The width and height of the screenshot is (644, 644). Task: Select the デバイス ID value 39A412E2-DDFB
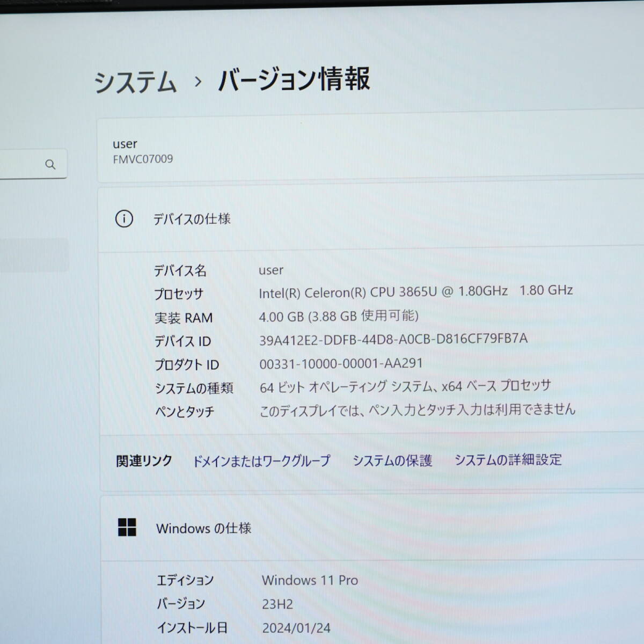393,339
